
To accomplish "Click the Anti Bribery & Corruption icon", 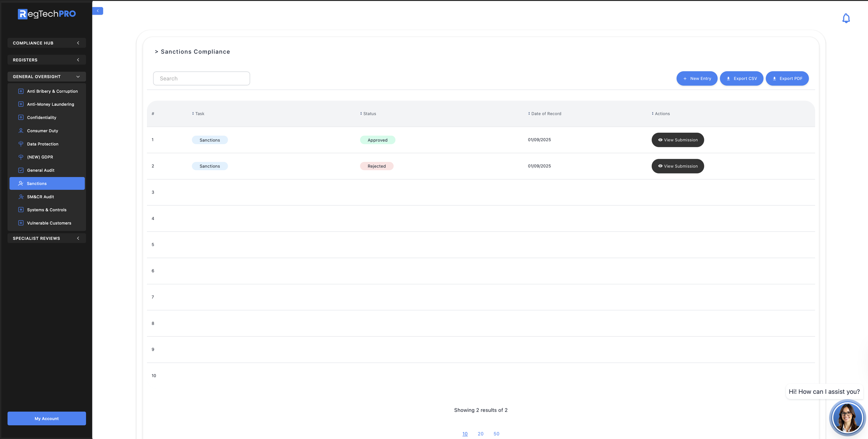I will [x=21, y=91].
